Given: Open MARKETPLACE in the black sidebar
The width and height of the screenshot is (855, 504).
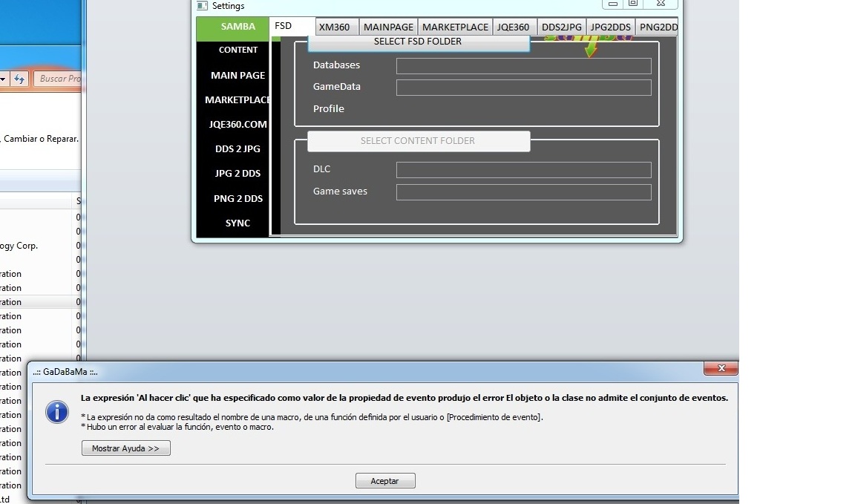Looking at the screenshot, I should [237, 99].
